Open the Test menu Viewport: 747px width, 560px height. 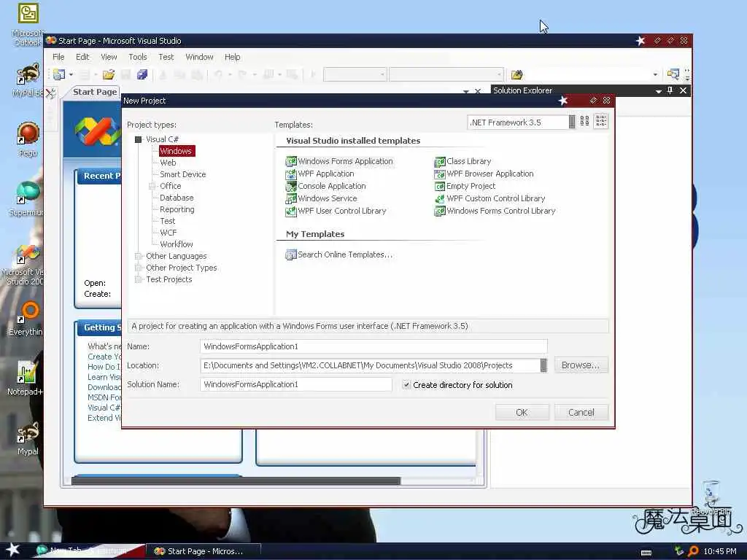click(x=166, y=57)
